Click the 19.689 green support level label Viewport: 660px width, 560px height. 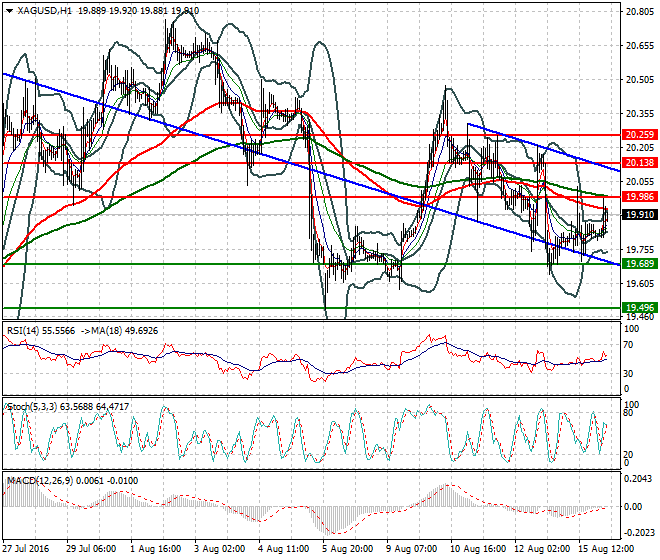coord(640,264)
